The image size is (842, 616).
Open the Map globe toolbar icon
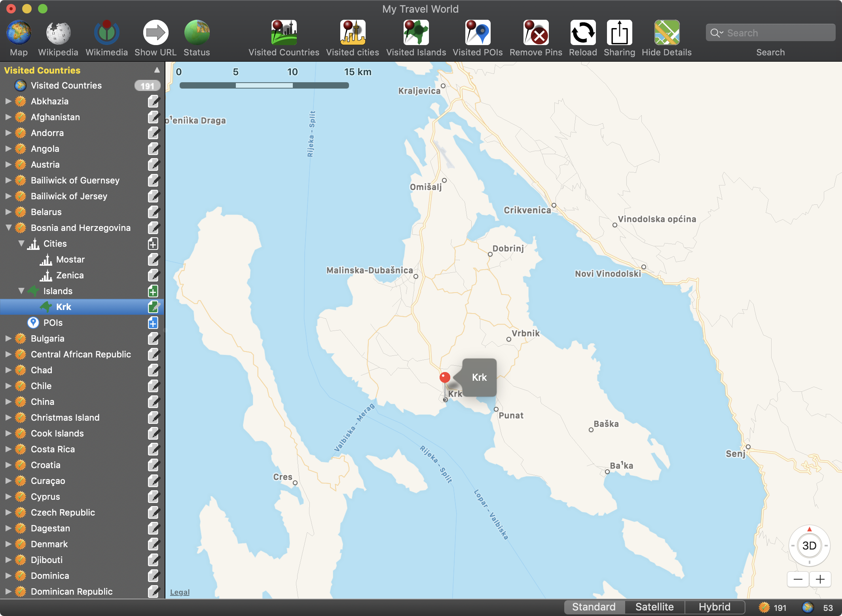(x=19, y=33)
